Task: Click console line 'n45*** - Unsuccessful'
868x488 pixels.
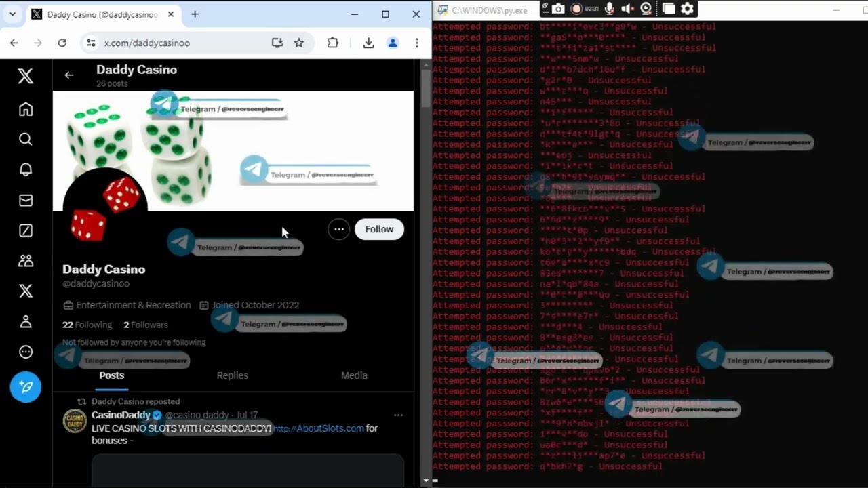Action: point(542,102)
